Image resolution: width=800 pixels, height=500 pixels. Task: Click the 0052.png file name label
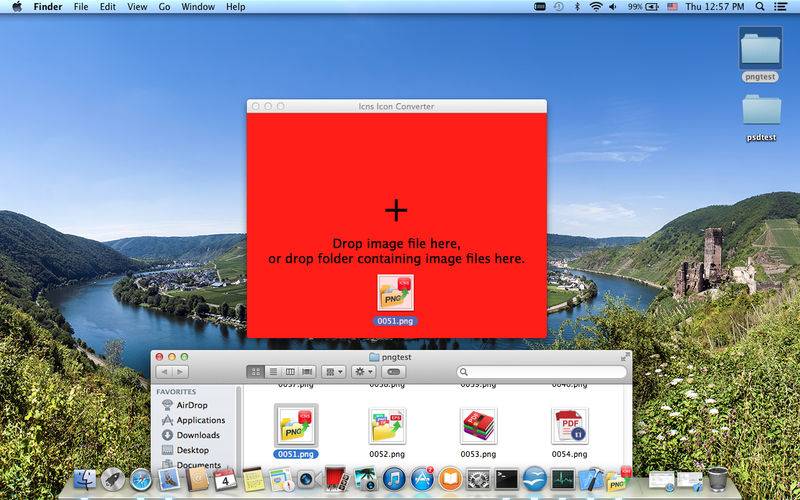click(x=387, y=454)
